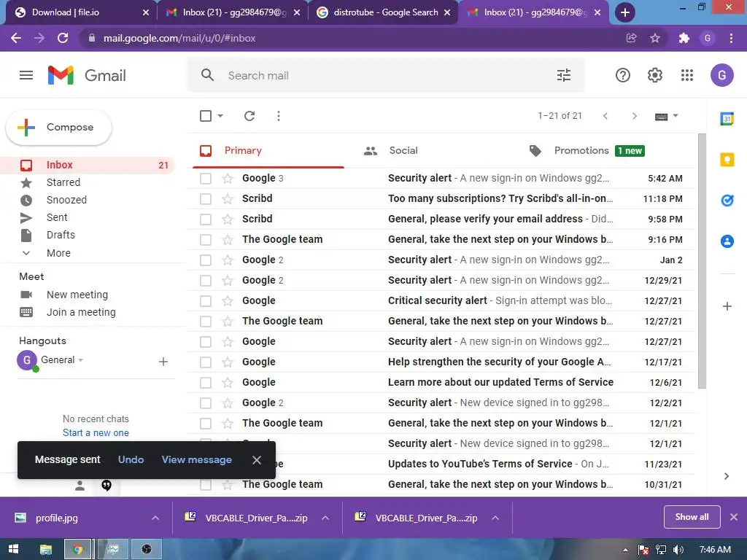Open Google Tasks side panel
Image resolution: width=747 pixels, height=560 pixels.
tap(727, 201)
